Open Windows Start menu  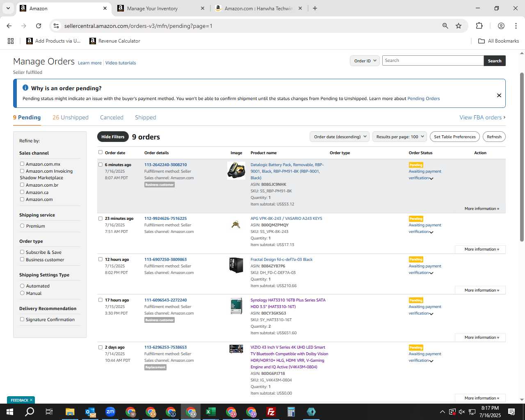pyautogui.click(x=9, y=411)
